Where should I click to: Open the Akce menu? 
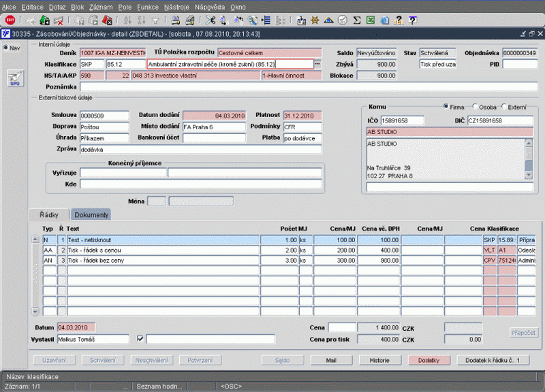pos(9,7)
